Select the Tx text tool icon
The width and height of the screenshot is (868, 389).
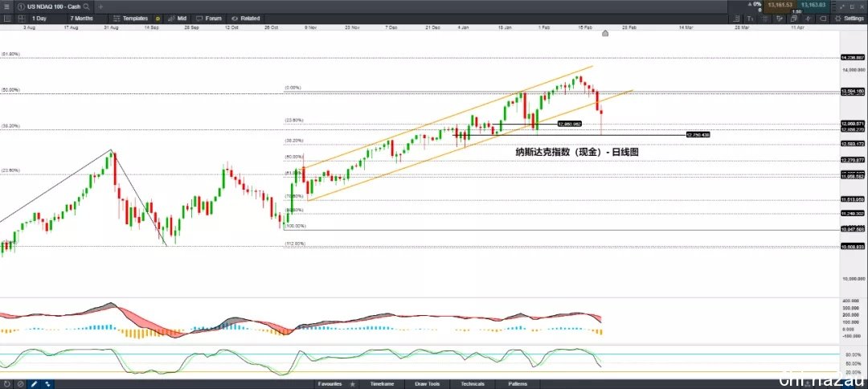coord(751,18)
